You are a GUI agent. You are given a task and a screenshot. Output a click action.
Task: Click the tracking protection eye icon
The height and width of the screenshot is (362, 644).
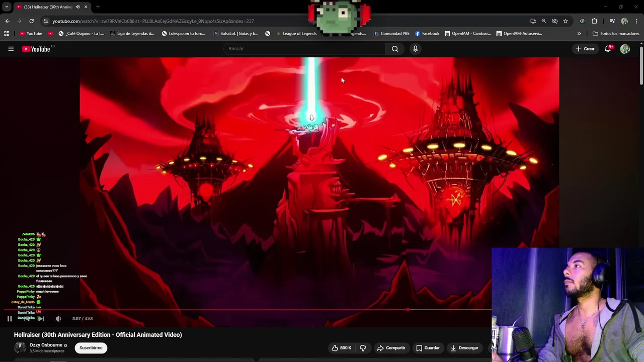554,21
